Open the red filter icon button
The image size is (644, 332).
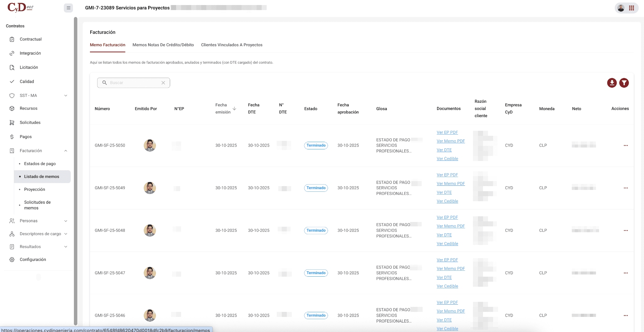(624, 83)
